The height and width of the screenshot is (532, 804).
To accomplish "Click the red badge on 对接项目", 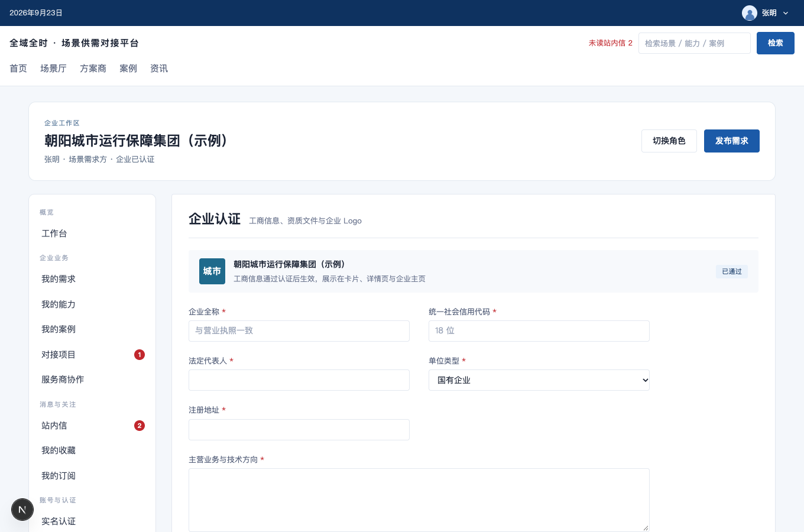I will click(x=140, y=355).
